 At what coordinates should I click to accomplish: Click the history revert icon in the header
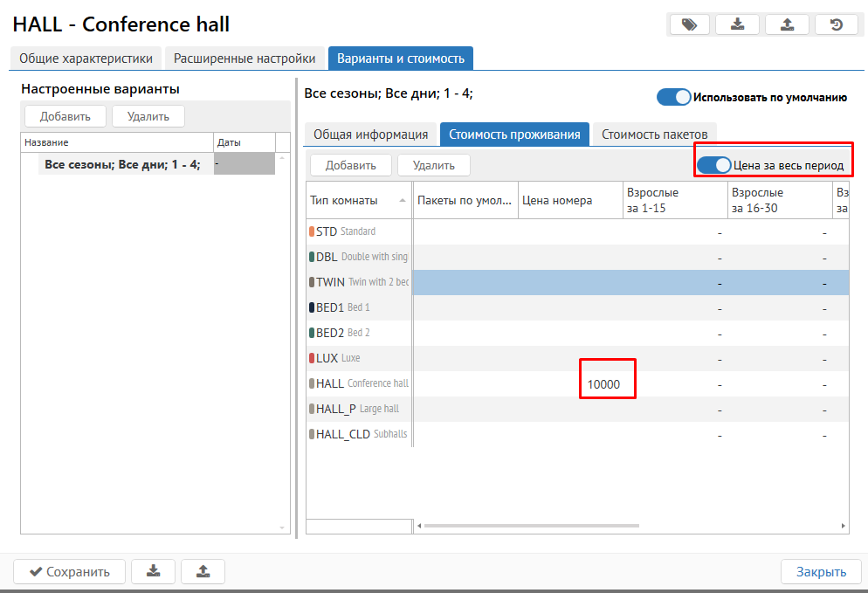837,24
